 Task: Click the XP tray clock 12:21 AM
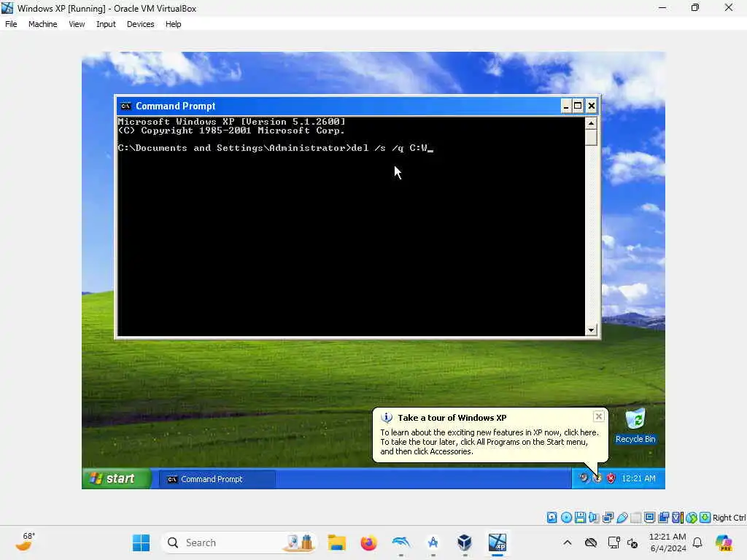click(638, 478)
